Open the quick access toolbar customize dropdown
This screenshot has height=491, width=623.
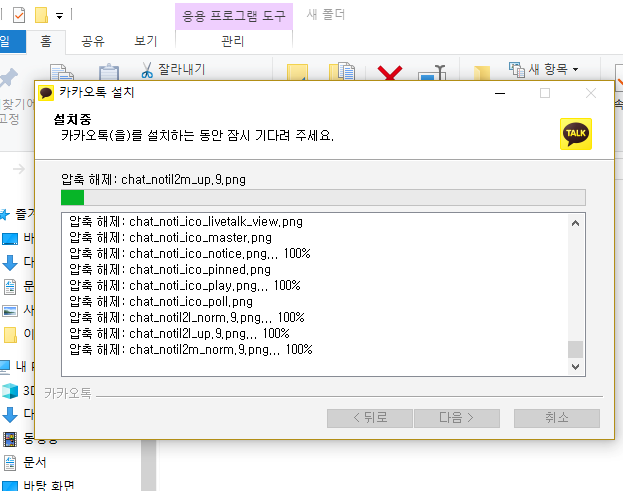(x=59, y=16)
